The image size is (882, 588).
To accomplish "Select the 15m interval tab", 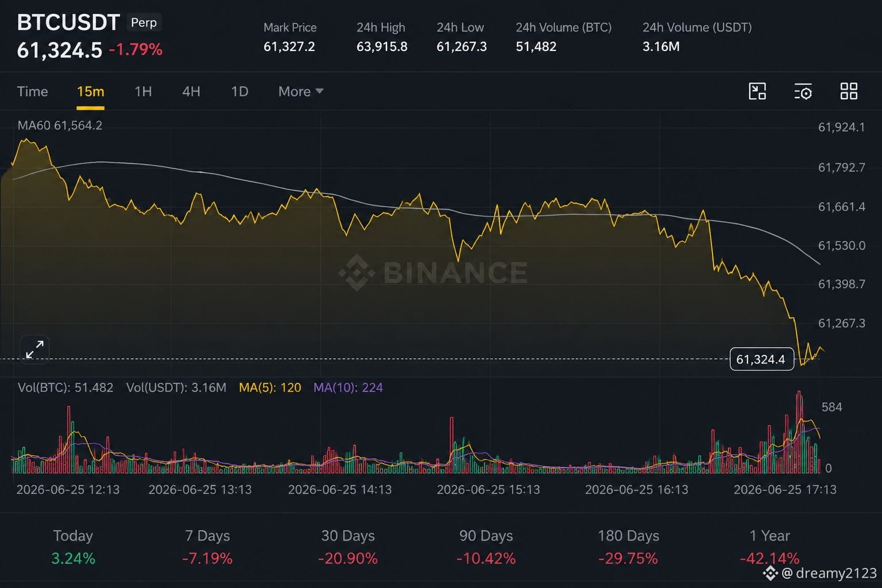I will pyautogui.click(x=90, y=91).
